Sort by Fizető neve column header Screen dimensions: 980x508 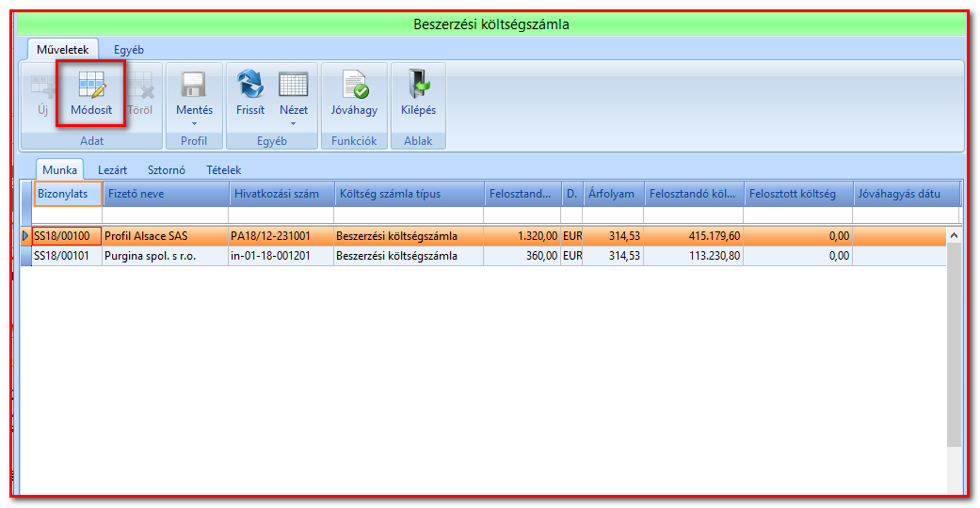tap(167, 194)
